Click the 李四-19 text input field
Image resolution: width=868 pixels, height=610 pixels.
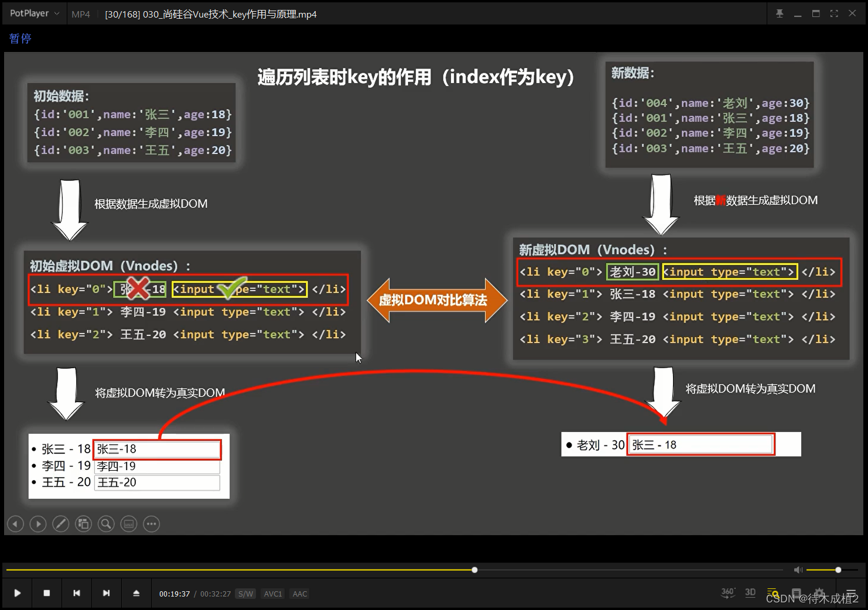point(157,466)
